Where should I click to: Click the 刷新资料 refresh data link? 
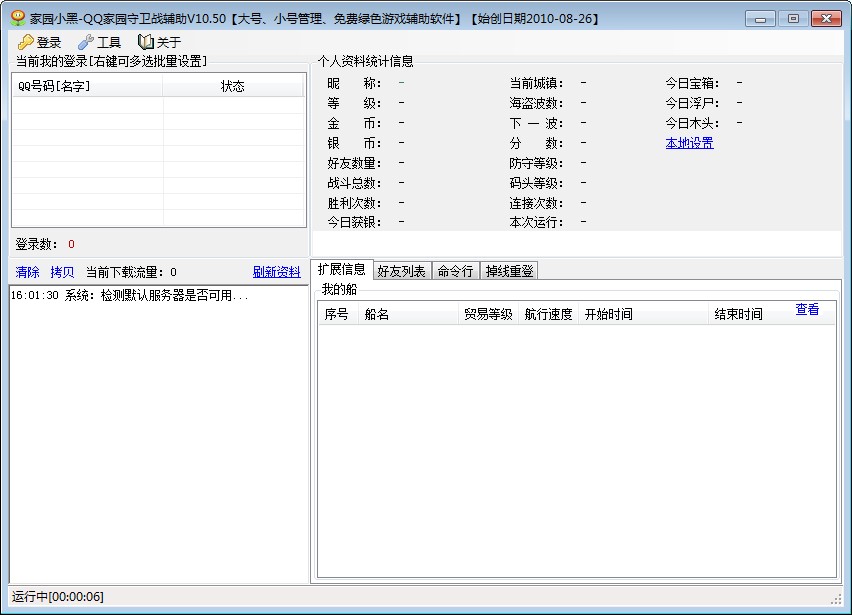[277, 271]
